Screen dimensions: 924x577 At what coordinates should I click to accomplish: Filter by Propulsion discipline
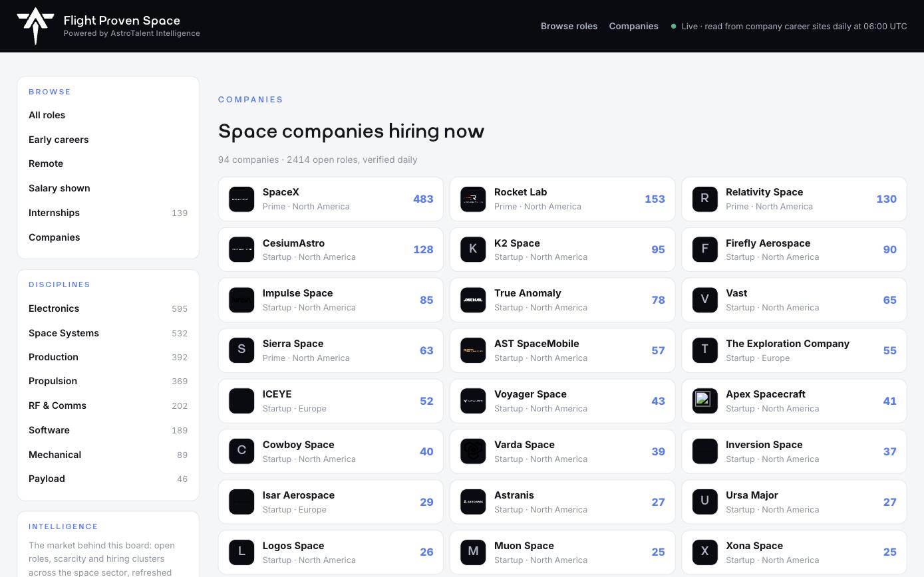pos(108,381)
